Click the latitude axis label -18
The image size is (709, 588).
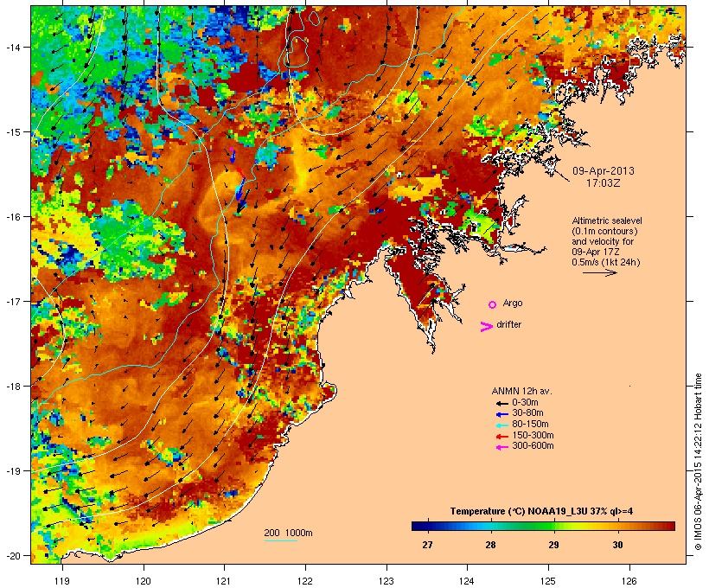pyautogui.click(x=12, y=386)
